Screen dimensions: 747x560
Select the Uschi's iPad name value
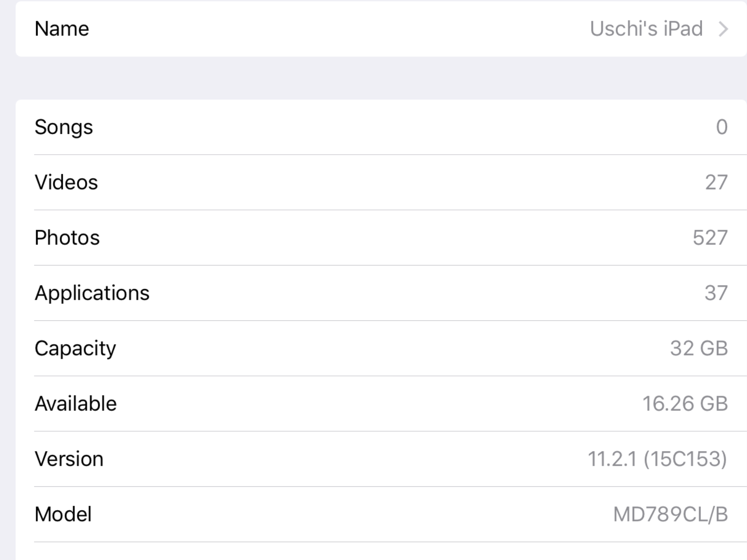[x=646, y=29]
